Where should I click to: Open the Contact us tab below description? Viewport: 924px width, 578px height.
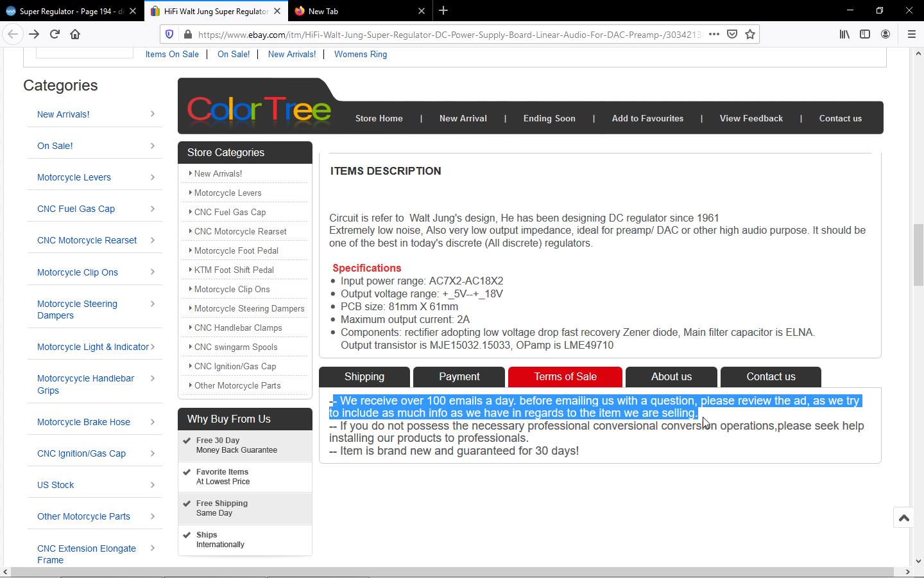pos(771,377)
